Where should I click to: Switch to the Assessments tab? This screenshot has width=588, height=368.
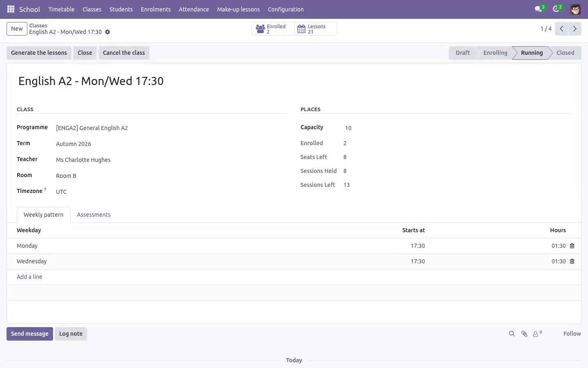[94, 215]
